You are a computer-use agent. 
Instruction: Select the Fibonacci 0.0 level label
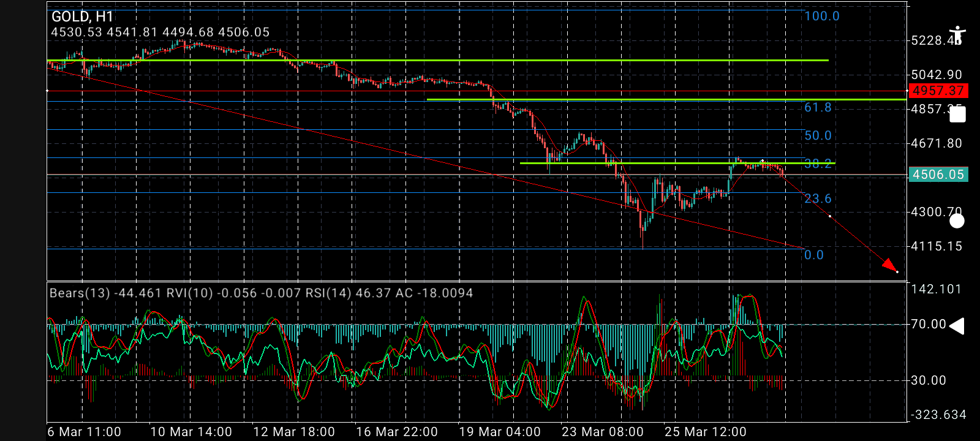[x=814, y=255]
